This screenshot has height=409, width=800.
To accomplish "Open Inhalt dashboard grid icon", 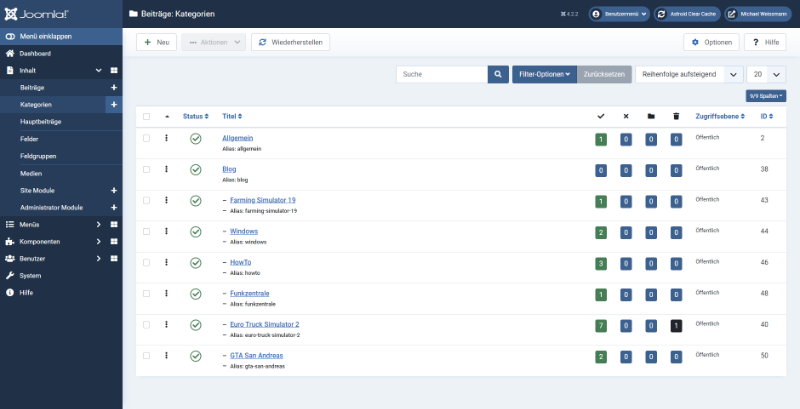I will point(114,70).
